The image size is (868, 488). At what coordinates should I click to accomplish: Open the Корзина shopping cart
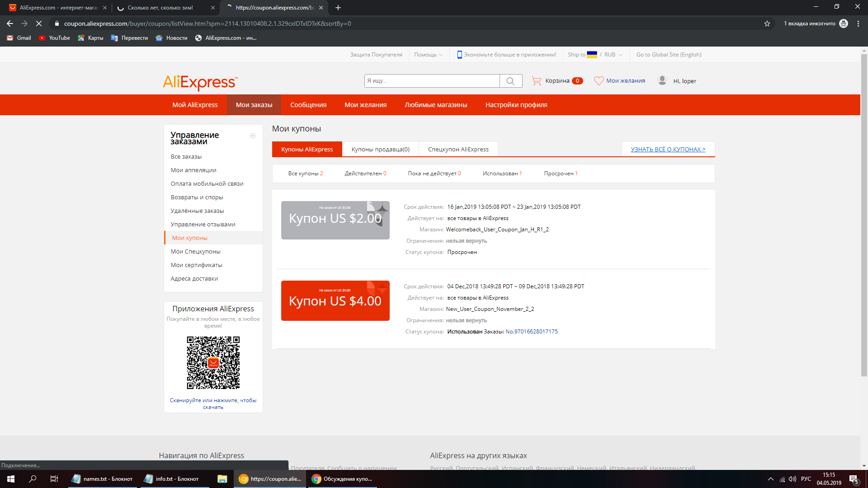tap(557, 81)
